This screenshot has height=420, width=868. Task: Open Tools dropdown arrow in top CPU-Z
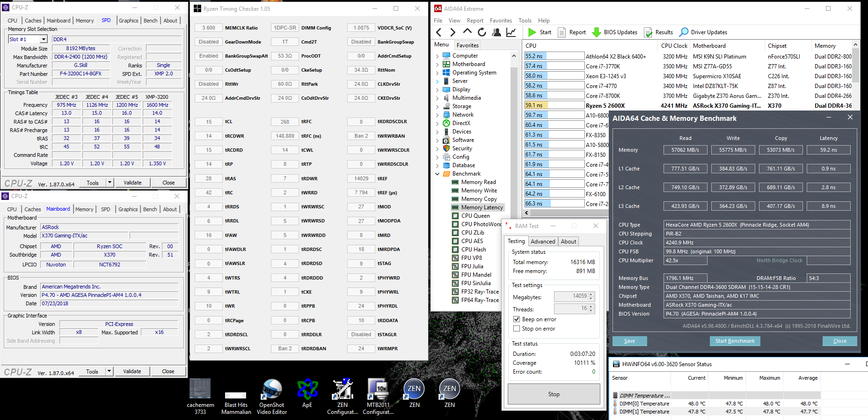pyautogui.click(x=109, y=183)
